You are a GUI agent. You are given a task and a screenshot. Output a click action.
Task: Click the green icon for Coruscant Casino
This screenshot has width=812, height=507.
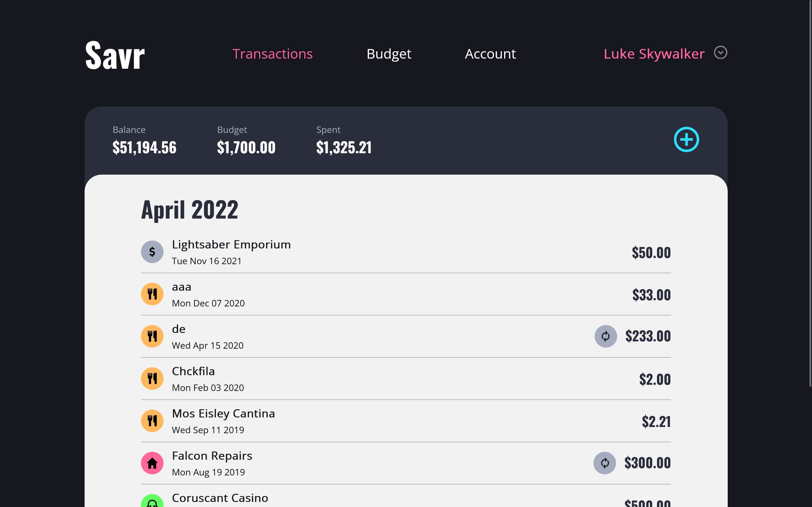click(152, 501)
